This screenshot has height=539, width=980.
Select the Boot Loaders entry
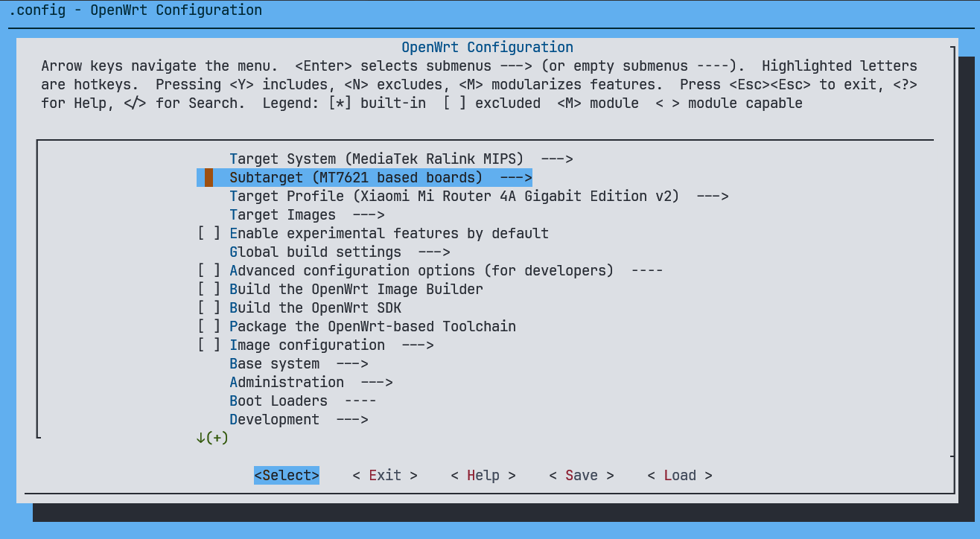click(302, 401)
